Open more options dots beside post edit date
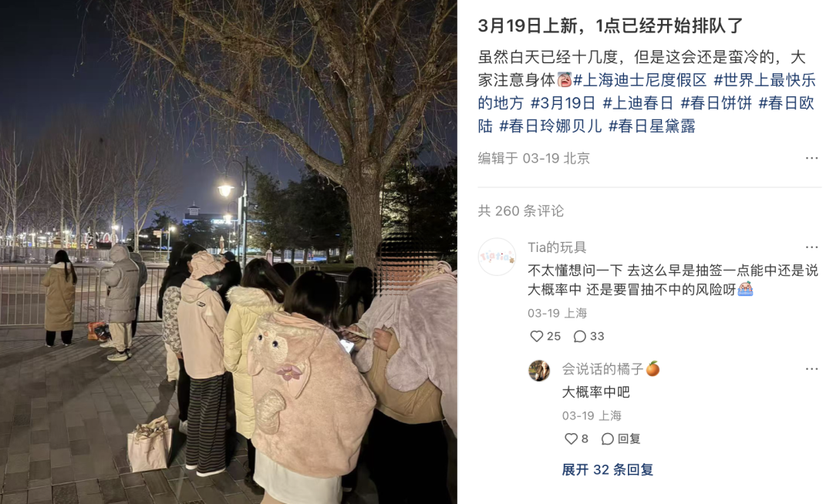This screenshot has height=504, width=833. 811,158
